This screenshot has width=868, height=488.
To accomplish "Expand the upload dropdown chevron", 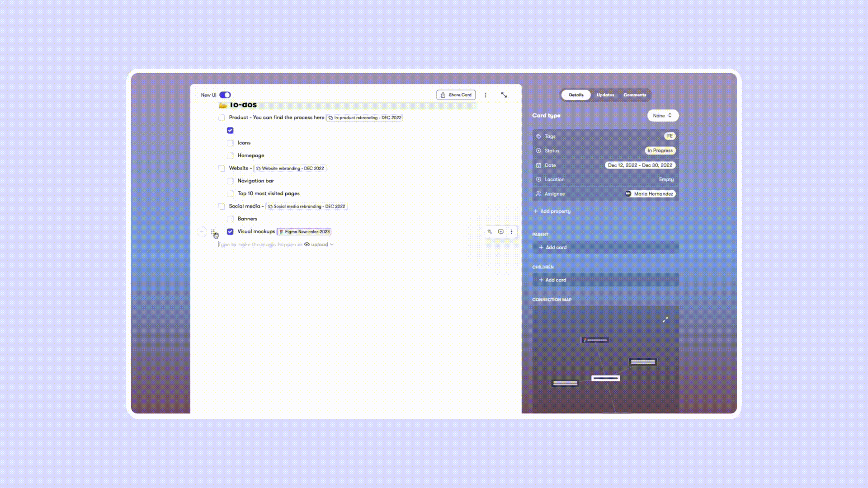I will (x=332, y=244).
